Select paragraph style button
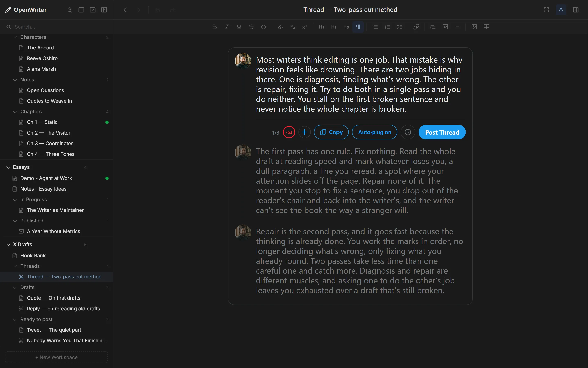The image size is (588, 368). pos(358,27)
